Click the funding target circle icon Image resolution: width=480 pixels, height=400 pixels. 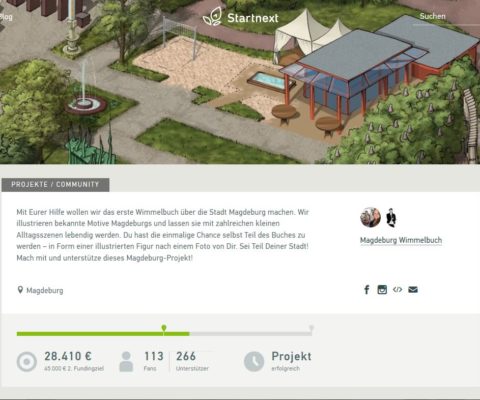tap(27, 362)
